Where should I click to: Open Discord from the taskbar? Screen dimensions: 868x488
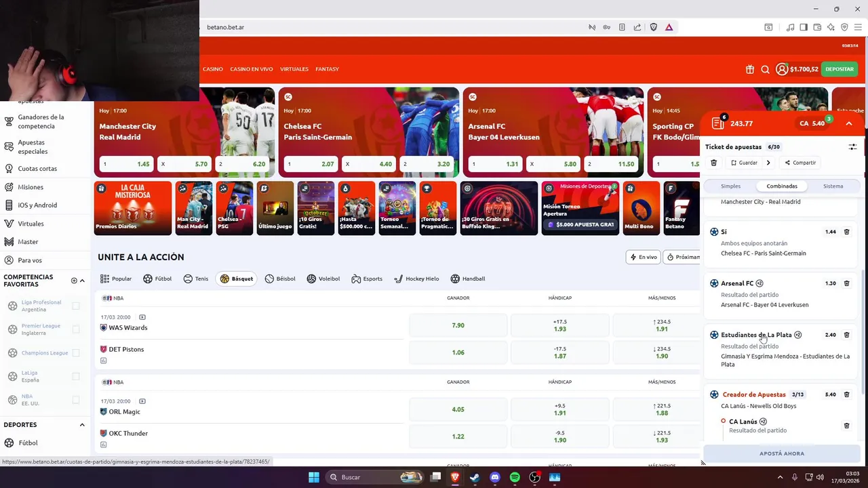495,477
